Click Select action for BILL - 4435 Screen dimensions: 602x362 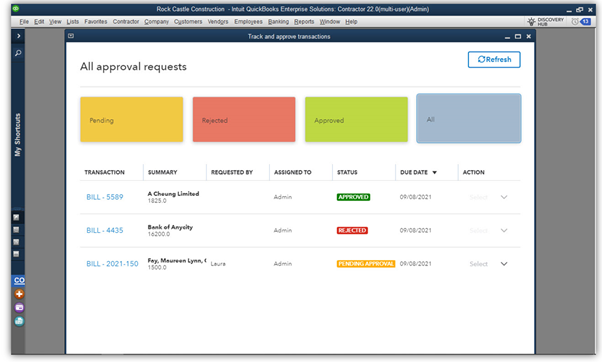click(x=478, y=230)
